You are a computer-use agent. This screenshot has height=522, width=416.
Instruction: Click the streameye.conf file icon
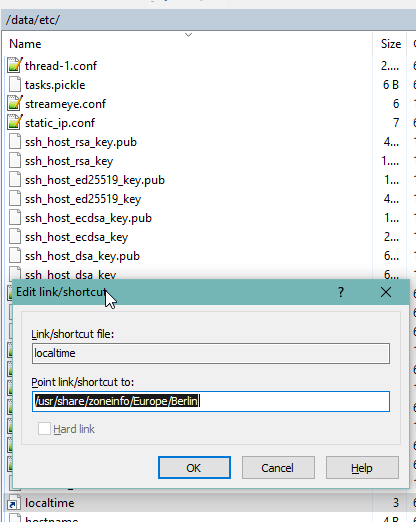tap(15, 103)
